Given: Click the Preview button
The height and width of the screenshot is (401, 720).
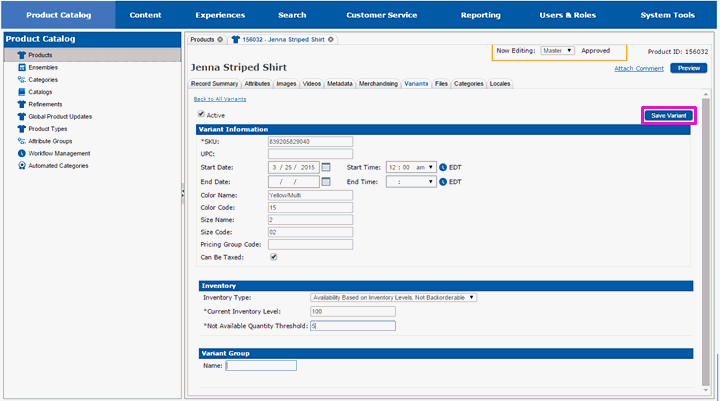Looking at the screenshot, I should point(689,68).
